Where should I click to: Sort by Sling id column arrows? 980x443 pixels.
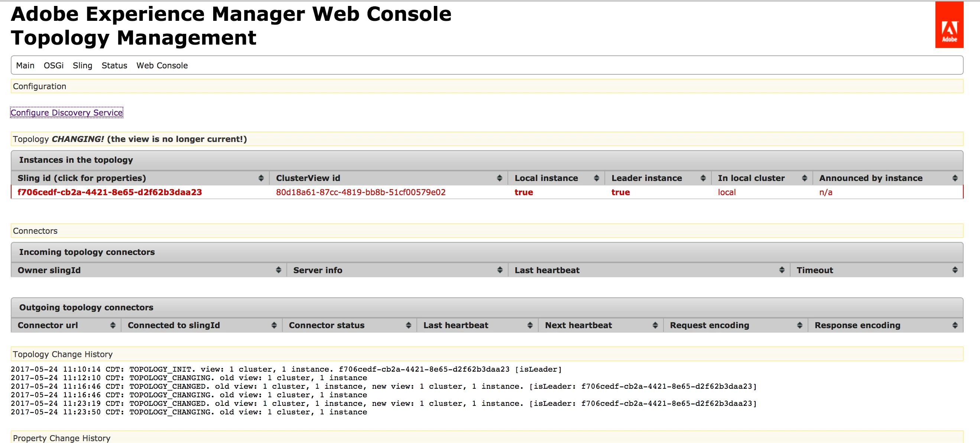261,178
